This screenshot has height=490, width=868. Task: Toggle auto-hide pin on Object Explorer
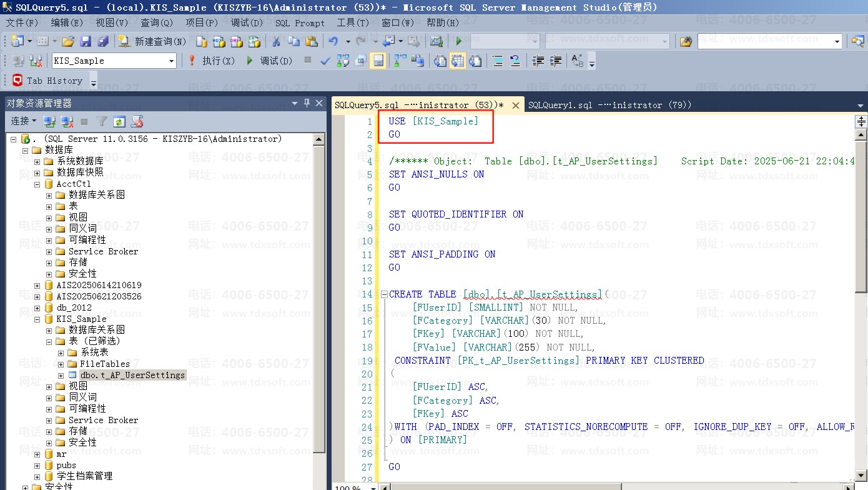[307, 103]
